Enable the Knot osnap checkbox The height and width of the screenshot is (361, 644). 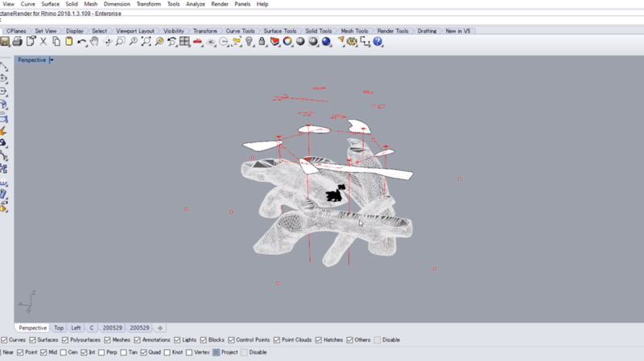pyautogui.click(x=167, y=352)
